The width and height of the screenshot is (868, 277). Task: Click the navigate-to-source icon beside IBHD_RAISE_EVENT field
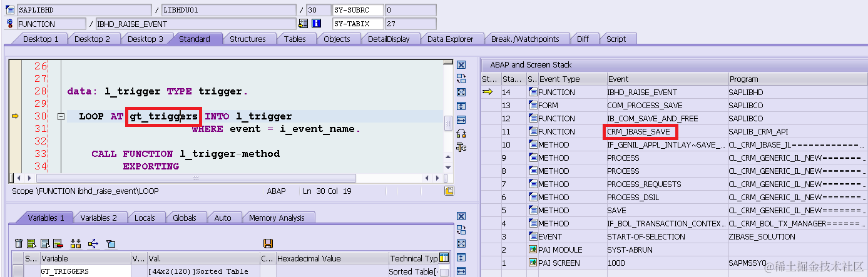click(x=304, y=24)
